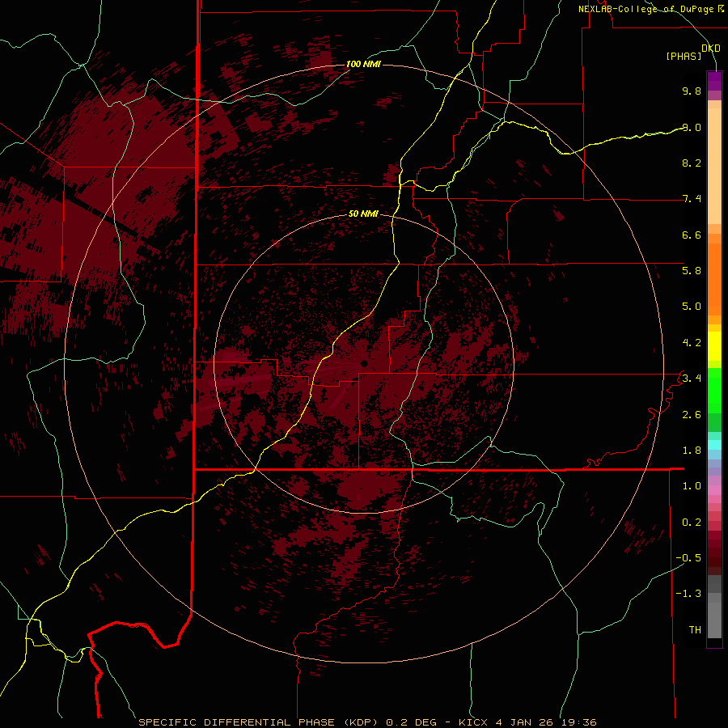Click the -1.3 scale value
Image resolution: width=728 pixels, height=728 pixels.
[x=688, y=594]
